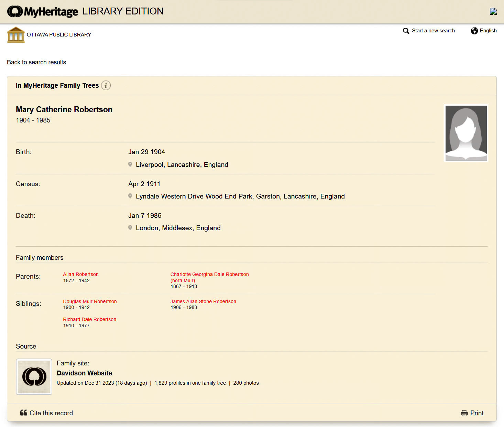
Task: Click the '(born Muir)' maiden name text
Action: pos(183,280)
